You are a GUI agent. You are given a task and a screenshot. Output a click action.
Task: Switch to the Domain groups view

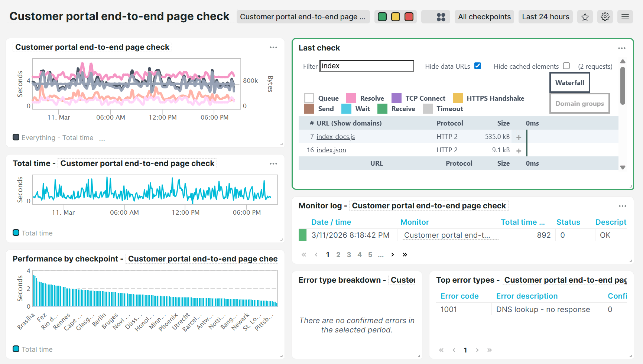pos(579,103)
